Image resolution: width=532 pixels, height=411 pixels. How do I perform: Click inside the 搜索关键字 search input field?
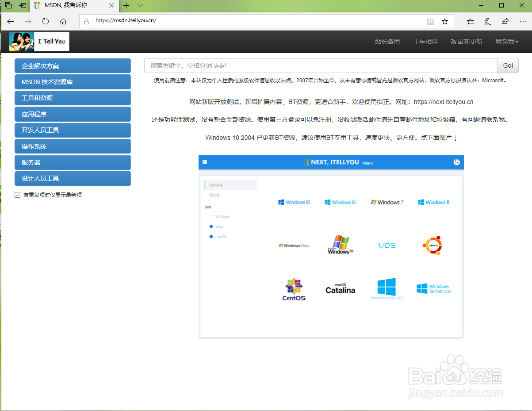point(310,65)
